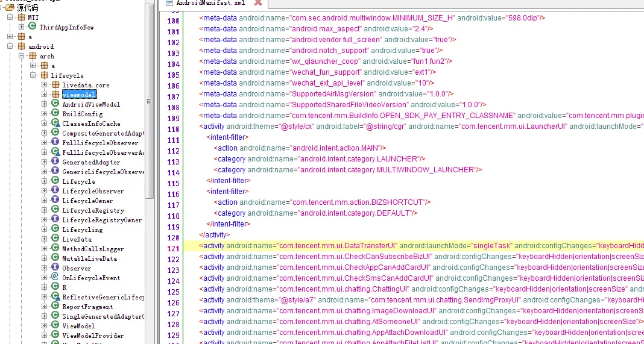Viewport: 644px width, 344px height.
Task: Click line number 121 in gutter
Action: (173, 249)
